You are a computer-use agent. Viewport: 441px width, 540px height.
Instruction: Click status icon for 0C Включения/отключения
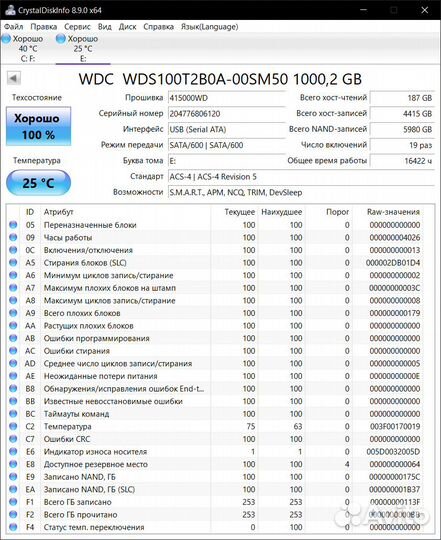tap(13, 250)
